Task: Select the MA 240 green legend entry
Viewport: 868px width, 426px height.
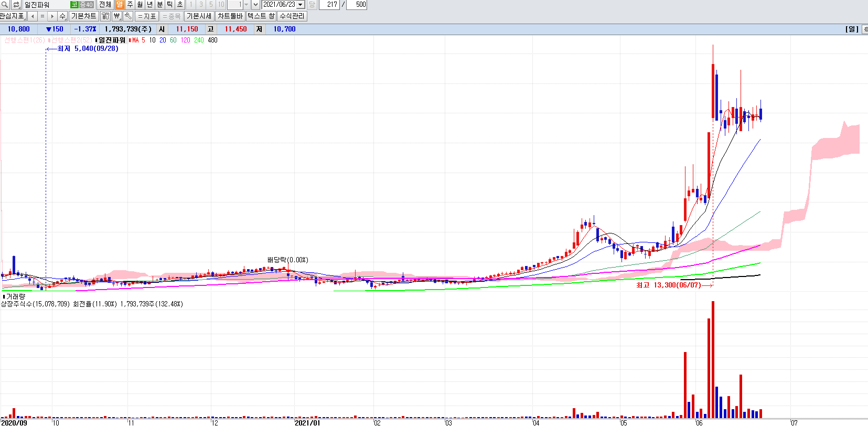Action: click(199, 40)
